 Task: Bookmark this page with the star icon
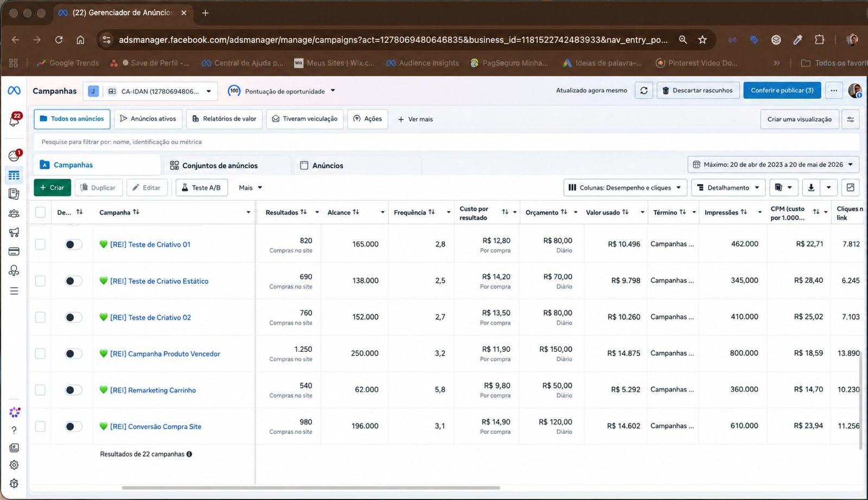(703, 40)
